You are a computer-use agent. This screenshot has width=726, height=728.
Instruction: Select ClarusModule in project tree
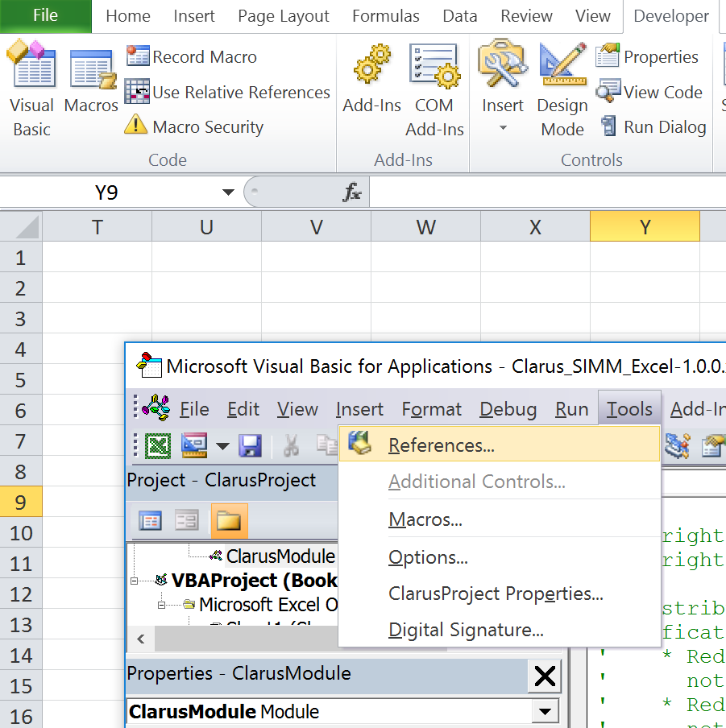tap(280, 556)
